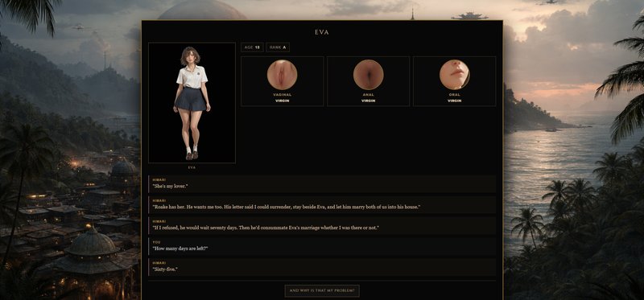Click the "Sixty-five." dialogue line
The width and height of the screenshot is (644, 300).
(x=322, y=267)
